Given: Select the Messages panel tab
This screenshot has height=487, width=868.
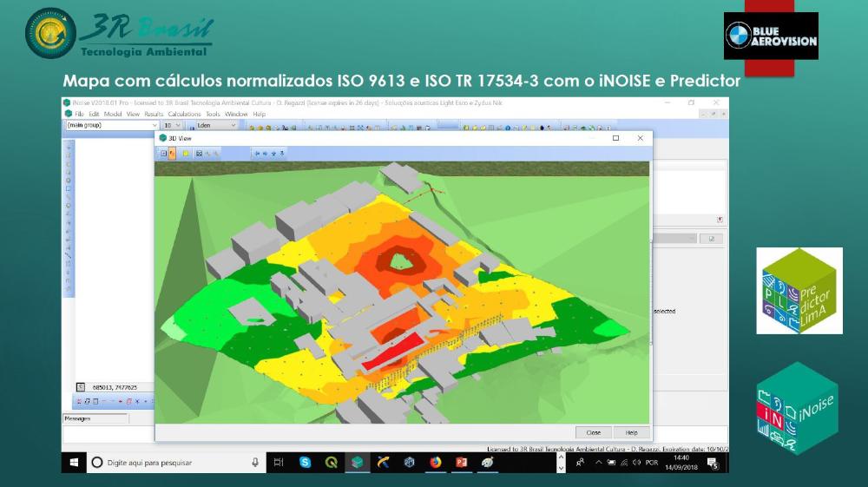Looking at the screenshot, I should tap(78, 418).
